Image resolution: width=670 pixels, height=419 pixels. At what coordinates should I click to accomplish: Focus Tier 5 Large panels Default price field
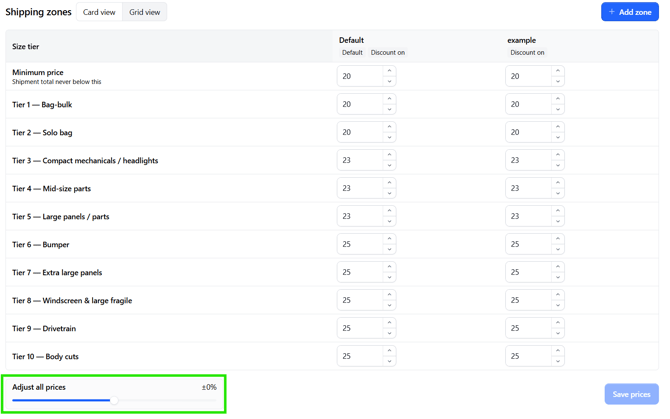pos(366,216)
